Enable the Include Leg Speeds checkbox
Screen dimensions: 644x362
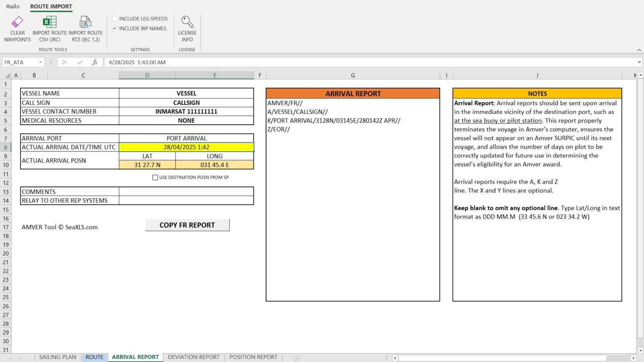pyautogui.click(x=114, y=18)
